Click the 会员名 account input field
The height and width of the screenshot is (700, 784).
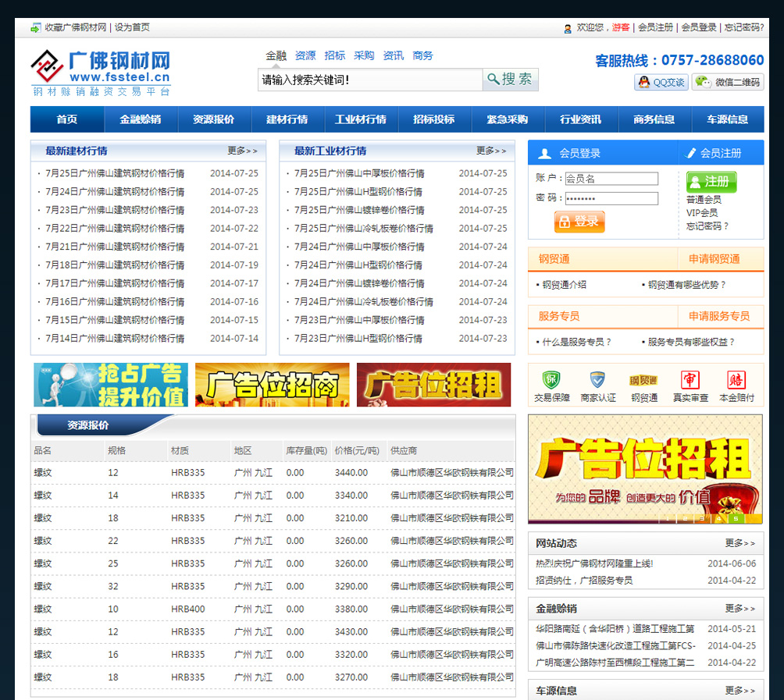[611, 179]
